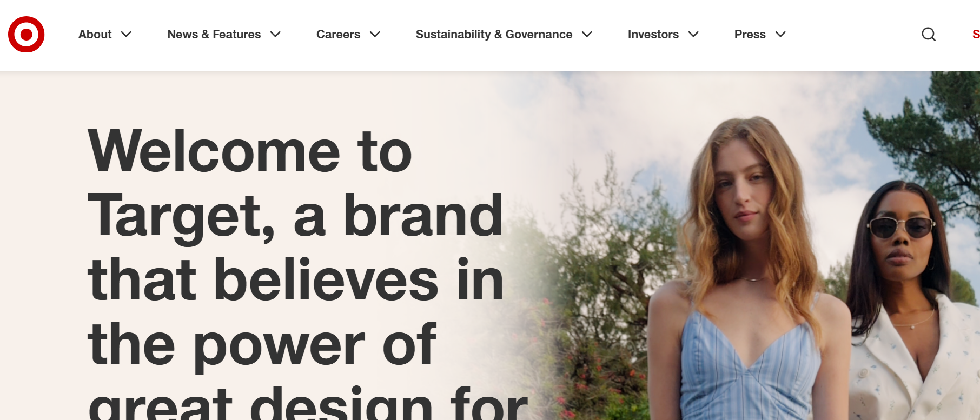Expand the Careers chevron arrow

pos(375,34)
